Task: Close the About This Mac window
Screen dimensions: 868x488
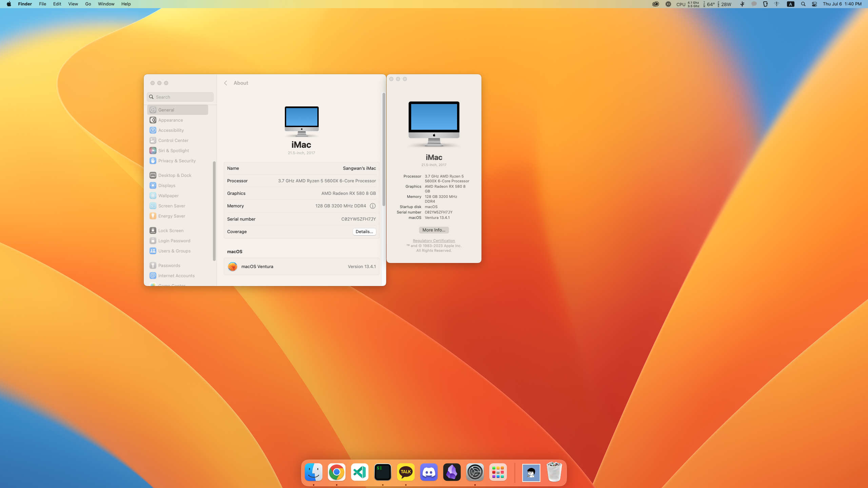Action: coord(391,79)
